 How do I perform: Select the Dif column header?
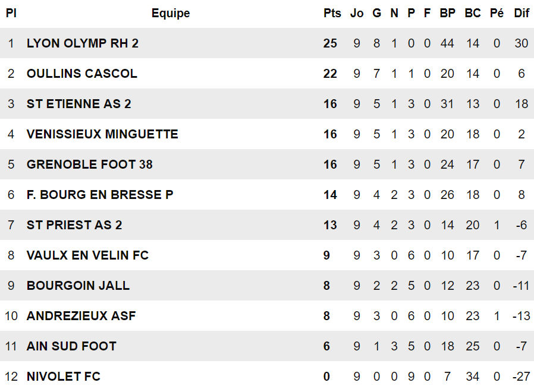522,13
